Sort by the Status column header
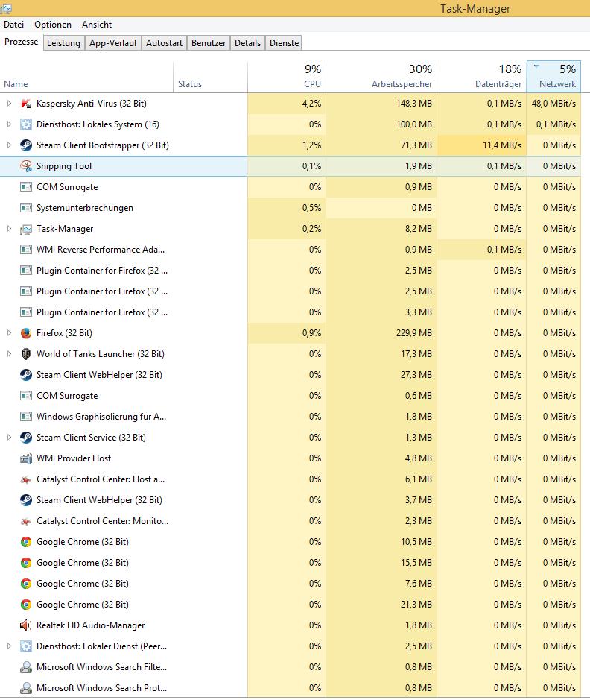Image resolution: width=590 pixels, height=700 pixels. click(211, 78)
